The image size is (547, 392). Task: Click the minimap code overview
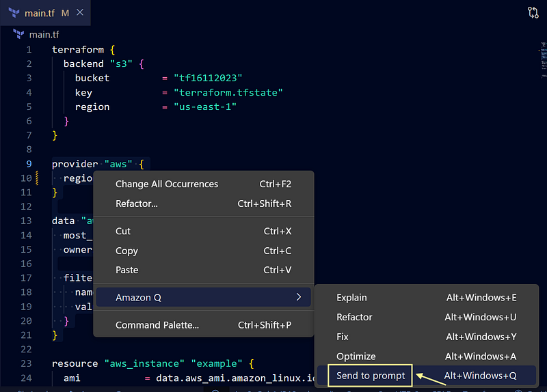point(543,60)
